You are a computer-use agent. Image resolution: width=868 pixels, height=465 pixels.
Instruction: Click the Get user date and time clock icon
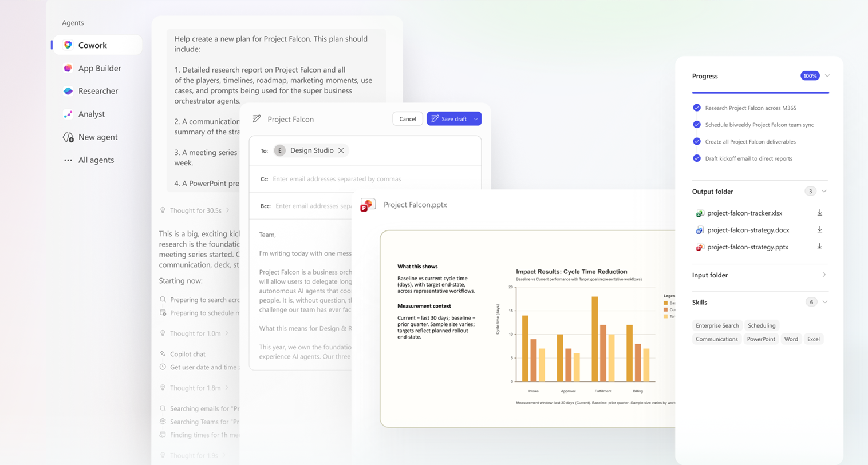(163, 367)
